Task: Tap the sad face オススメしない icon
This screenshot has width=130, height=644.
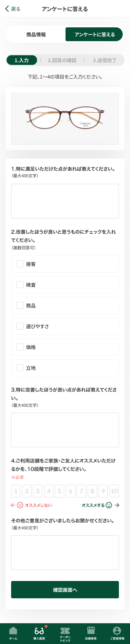Action: [x=20, y=505]
